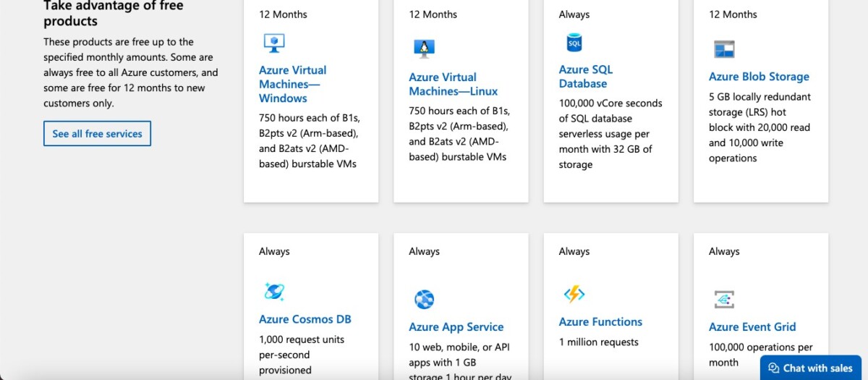Click the chat bubble icon in Chat with sales

tap(773, 368)
